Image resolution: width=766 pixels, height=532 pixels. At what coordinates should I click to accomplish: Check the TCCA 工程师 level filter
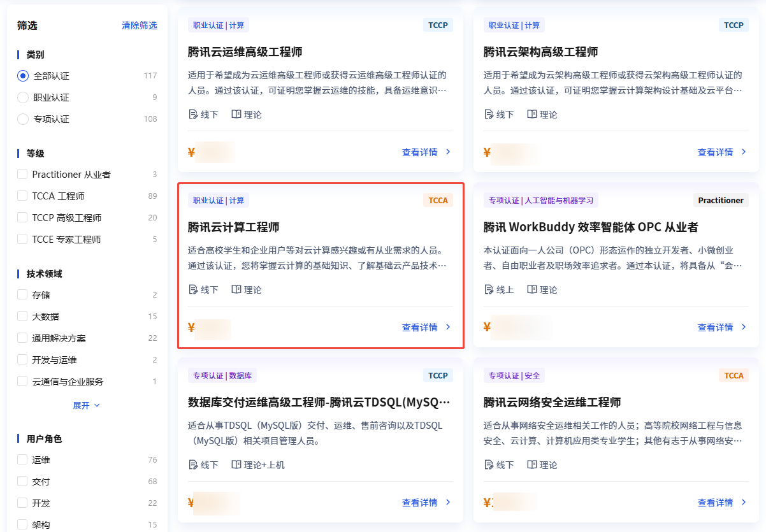[x=22, y=196]
